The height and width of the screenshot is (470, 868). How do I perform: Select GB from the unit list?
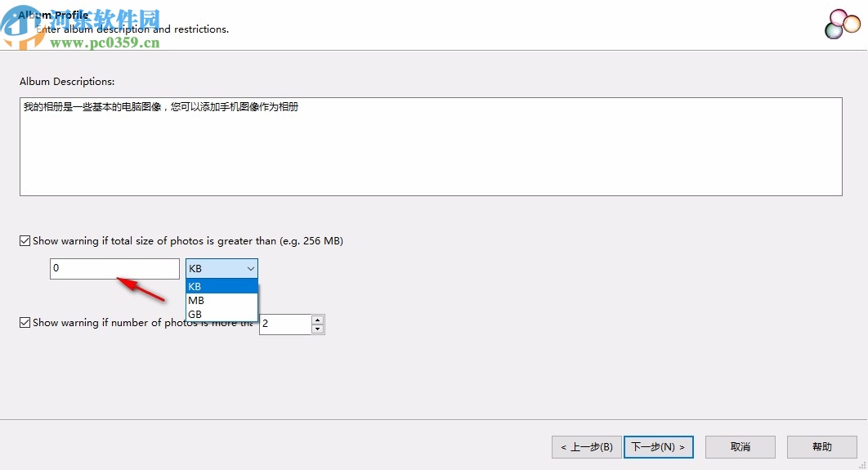coord(221,314)
